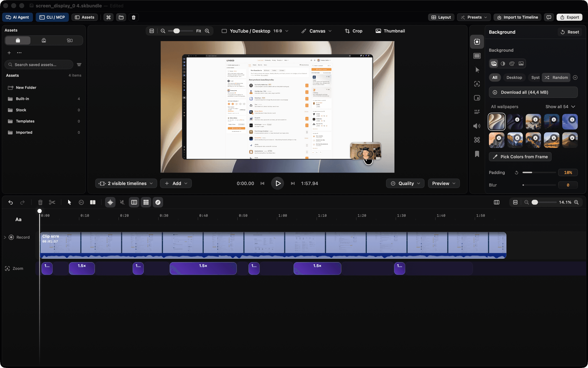Add new asset with plus icon

tap(9, 53)
